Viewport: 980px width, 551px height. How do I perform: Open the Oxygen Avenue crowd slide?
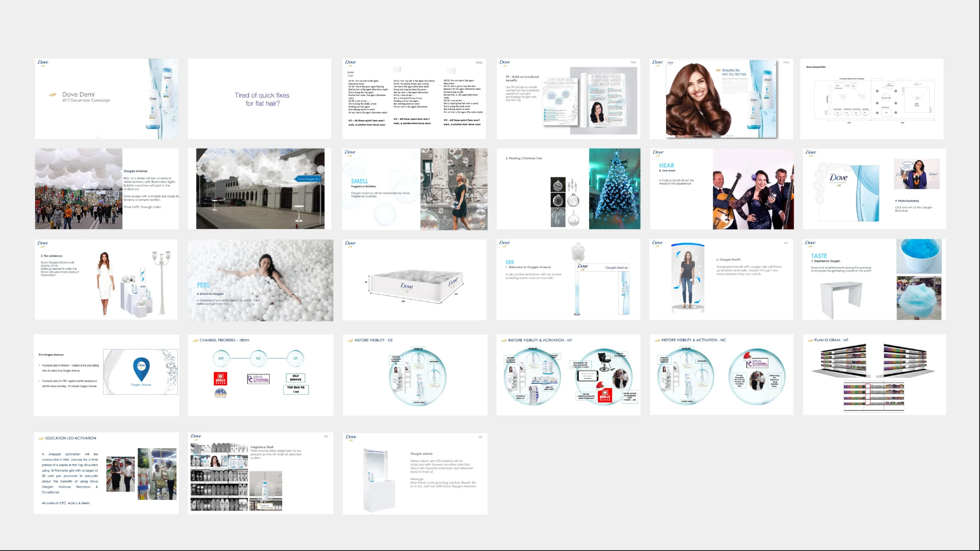coord(106,189)
